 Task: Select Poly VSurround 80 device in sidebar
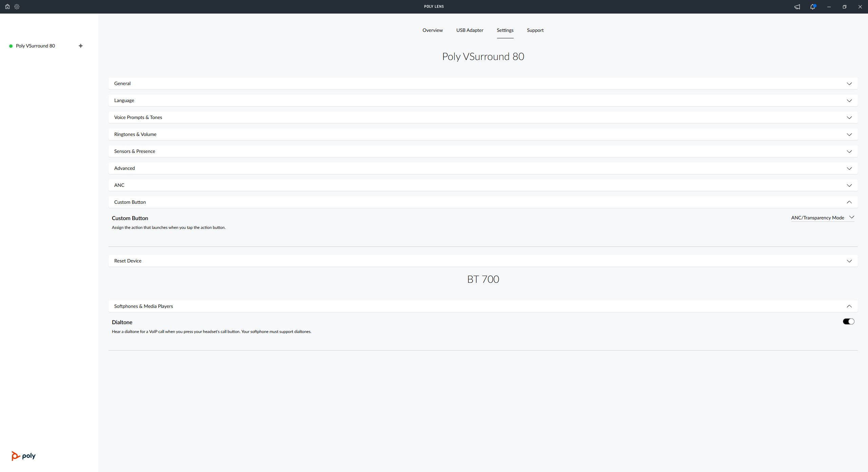pos(35,46)
